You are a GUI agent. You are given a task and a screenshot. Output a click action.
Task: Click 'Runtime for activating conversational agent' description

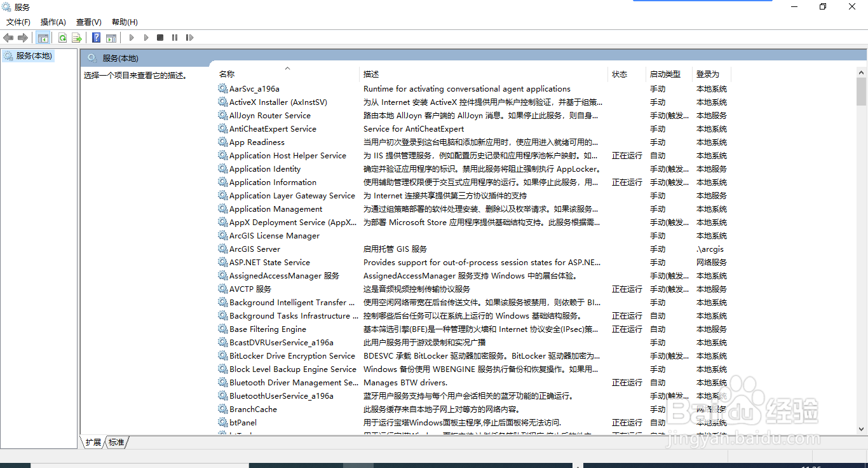[x=467, y=89]
